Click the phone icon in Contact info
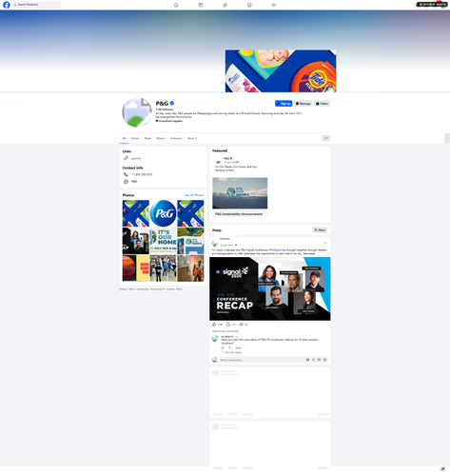This screenshot has width=450, height=476. (126, 174)
